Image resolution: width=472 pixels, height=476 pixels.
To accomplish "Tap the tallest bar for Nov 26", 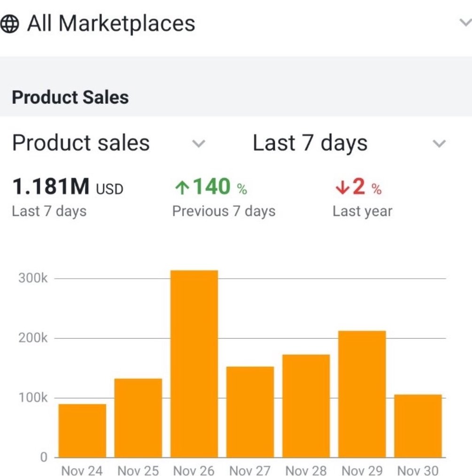I will pyautogui.click(x=194, y=364).
